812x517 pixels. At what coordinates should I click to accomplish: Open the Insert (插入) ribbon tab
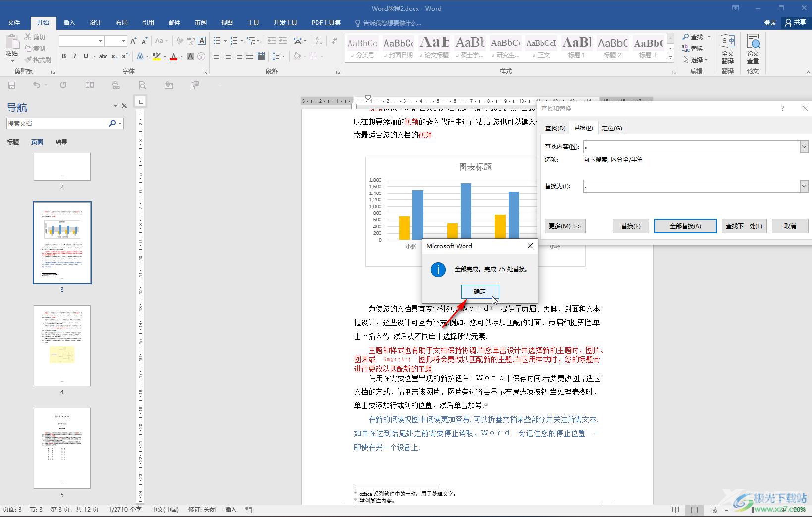[x=69, y=22]
